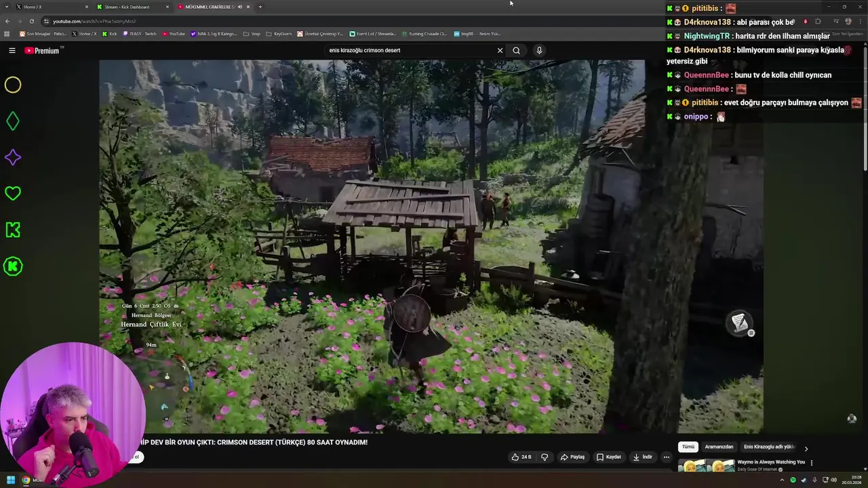
Task: Go back in browser history
Action: pyautogui.click(x=7, y=21)
